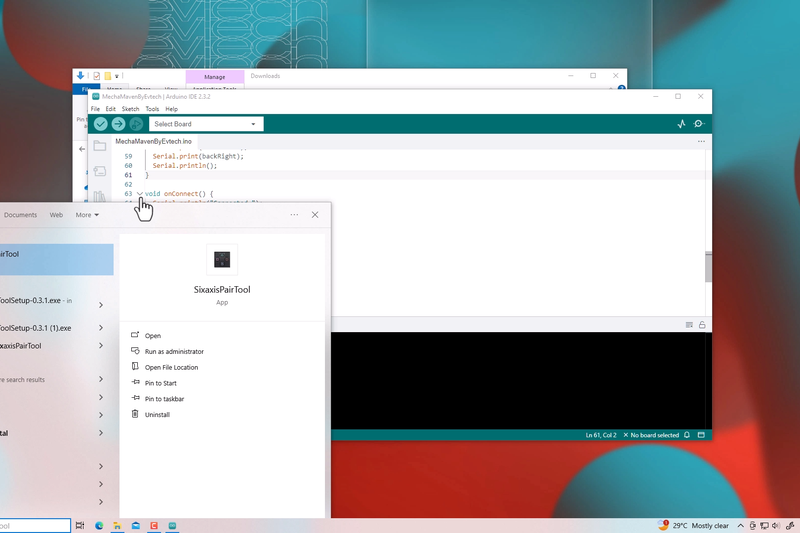800x533 pixels.
Task: Click the volume icon in system tray
Action: click(776, 526)
